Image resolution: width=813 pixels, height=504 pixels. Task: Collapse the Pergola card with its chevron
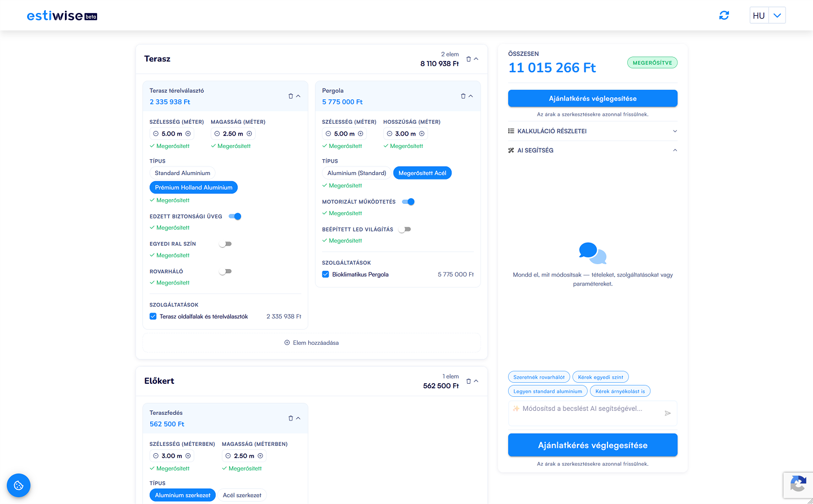[x=473, y=95]
